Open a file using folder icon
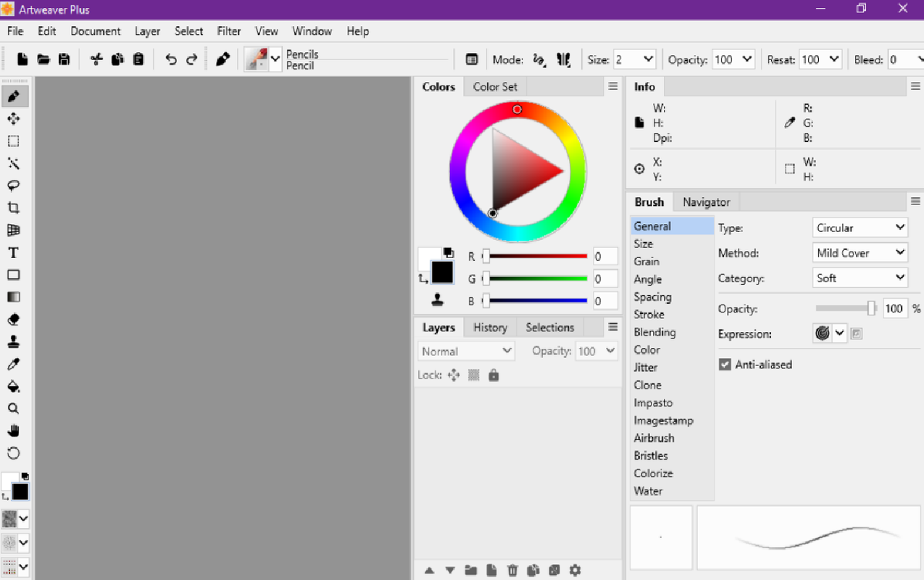Image resolution: width=924 pixels, height=580 pixels. 43,59
